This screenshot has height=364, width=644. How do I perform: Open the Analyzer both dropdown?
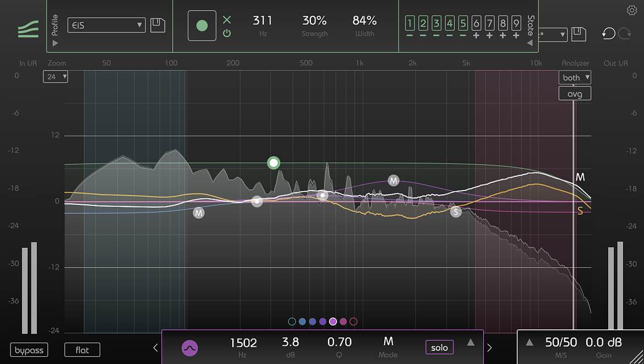(x=575, y=77)
